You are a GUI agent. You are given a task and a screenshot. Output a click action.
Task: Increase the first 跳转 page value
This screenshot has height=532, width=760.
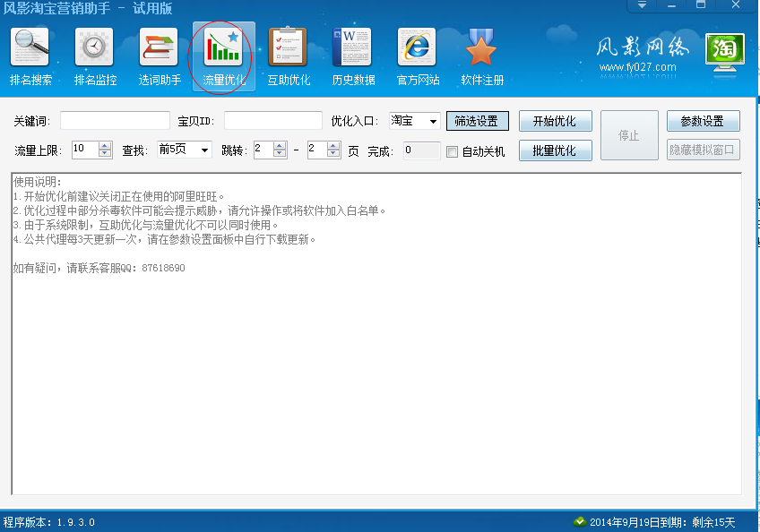tap(280, 146)
